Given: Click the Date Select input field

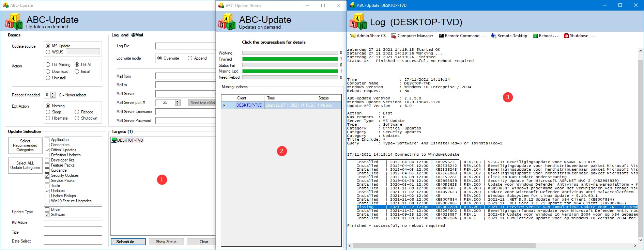Looking at the screenshot, I should point(73,241).
